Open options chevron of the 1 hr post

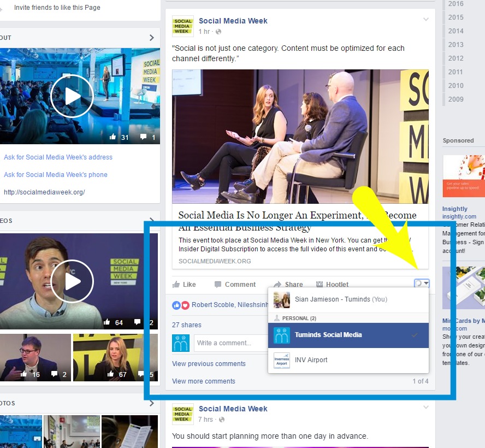pyautogui.click(x=426, y=19)
